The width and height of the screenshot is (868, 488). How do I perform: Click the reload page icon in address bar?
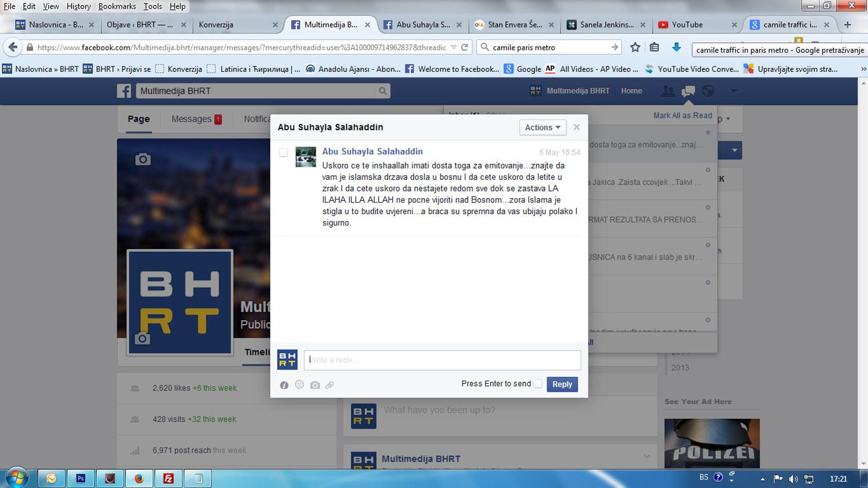[x=464, y=47]
